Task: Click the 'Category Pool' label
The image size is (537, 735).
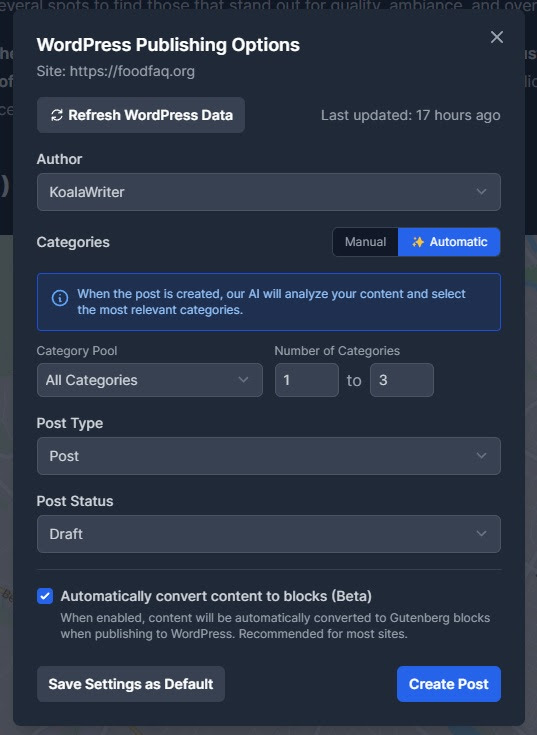Action: [x=77, y=351]
